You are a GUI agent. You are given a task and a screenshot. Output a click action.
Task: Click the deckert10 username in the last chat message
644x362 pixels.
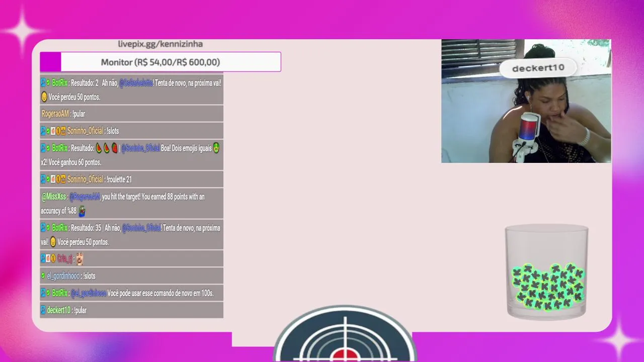58,310
